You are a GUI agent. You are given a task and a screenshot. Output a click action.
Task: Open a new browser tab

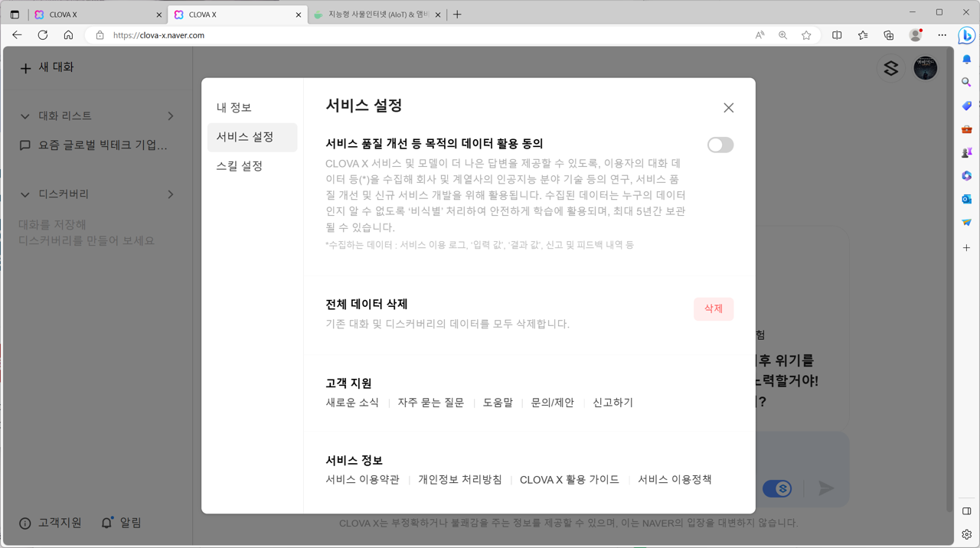tap(457, 15)
